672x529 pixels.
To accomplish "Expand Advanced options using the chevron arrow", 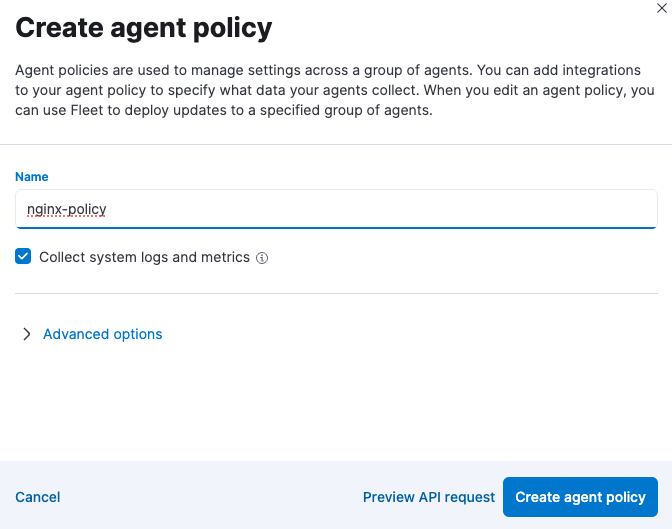I will pos(27,335).
